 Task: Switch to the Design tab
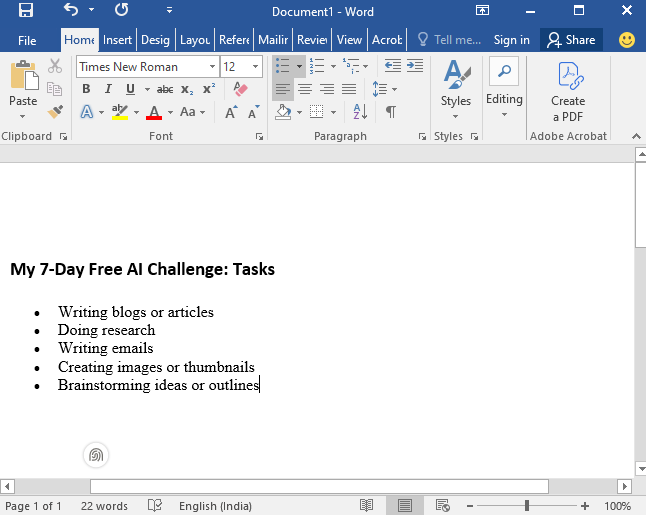155,40
